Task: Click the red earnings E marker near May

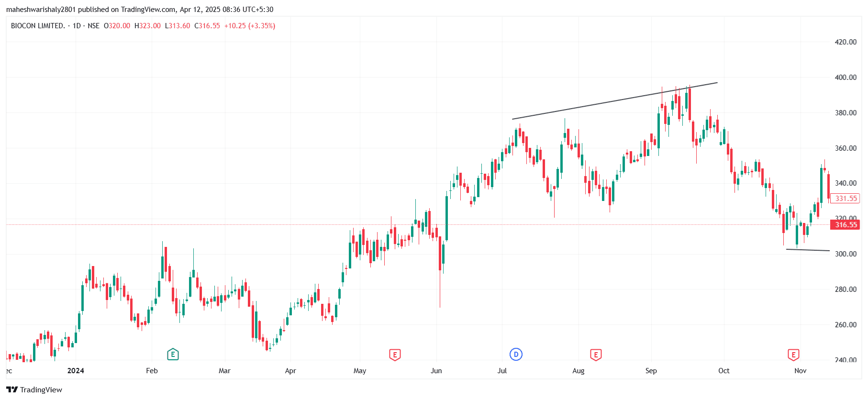Action: (395, 355)
